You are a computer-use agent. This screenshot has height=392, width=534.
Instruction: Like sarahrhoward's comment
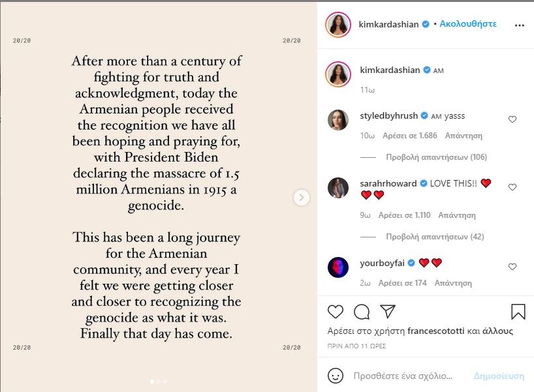pyautogui.click(x=512, y=187)
